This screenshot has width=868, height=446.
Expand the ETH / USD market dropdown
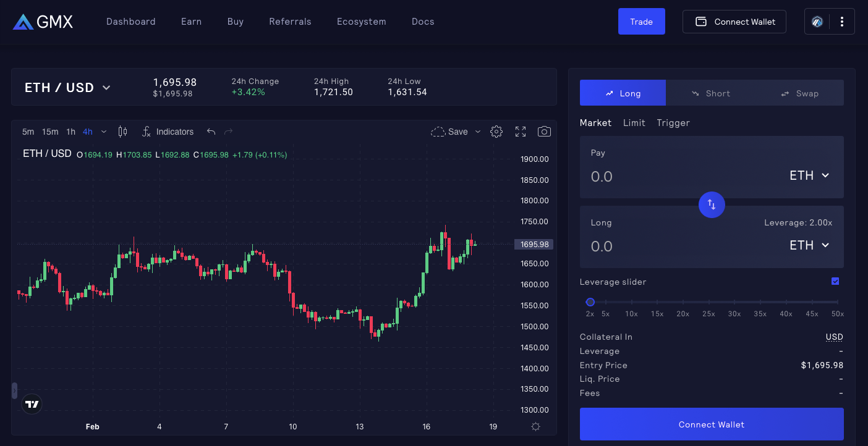[x=67, y=88]
